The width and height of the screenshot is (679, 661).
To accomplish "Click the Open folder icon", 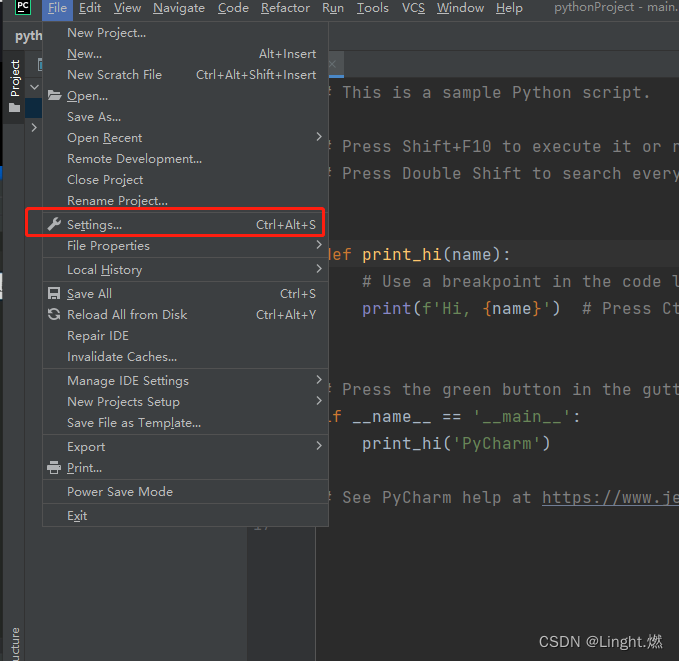I will click(54, 95).
